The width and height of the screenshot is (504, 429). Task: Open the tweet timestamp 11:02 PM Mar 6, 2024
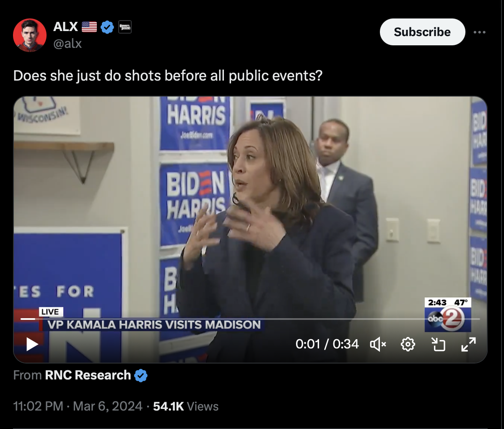[78, 406]
